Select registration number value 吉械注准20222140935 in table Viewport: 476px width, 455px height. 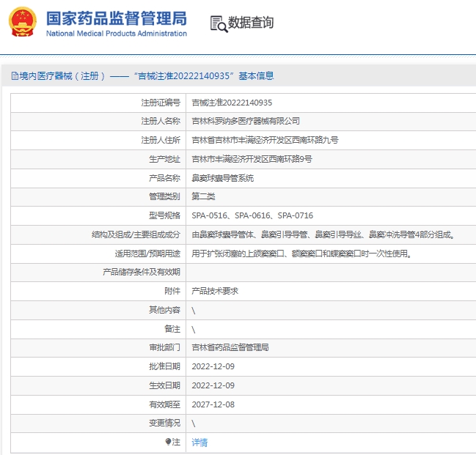pyautogui.click(x=232, y=103)
